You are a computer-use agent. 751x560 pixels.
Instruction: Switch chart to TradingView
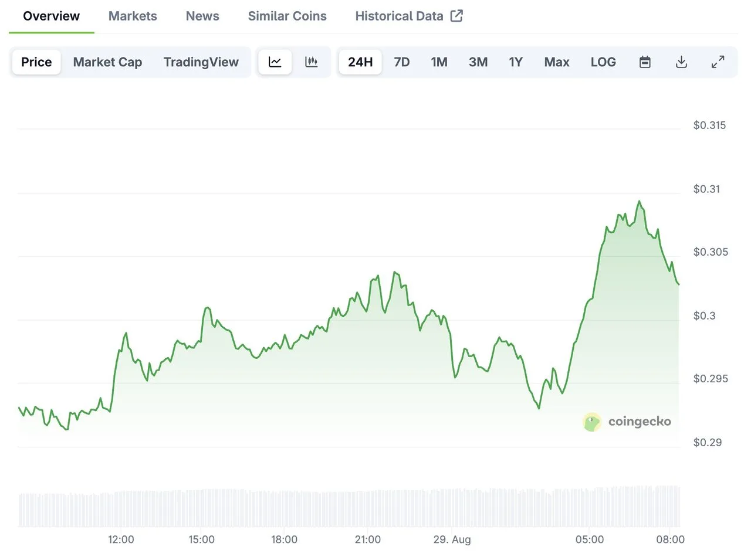[201, 62]
